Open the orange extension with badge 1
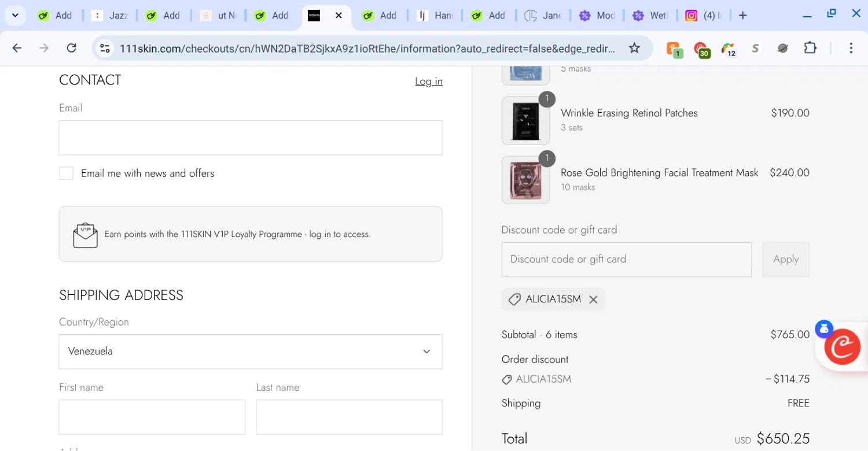Viewport: 868px width, 451px height. coord(674,49)
